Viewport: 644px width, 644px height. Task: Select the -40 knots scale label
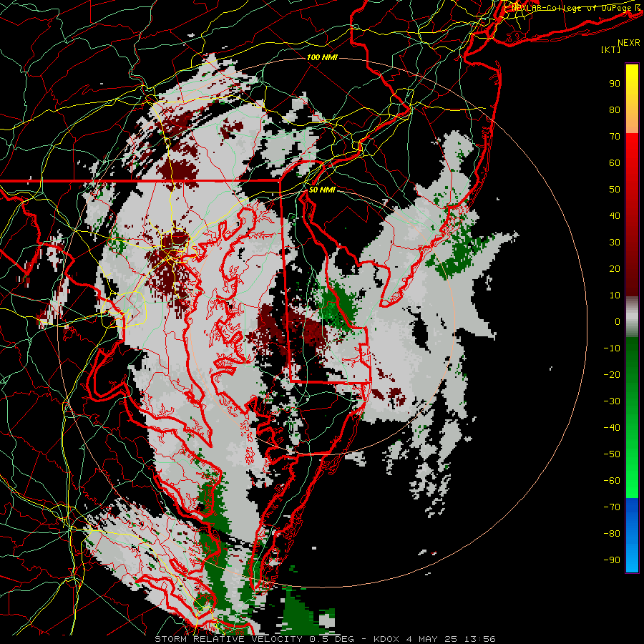pyautogui.click(x=612, y=428)
